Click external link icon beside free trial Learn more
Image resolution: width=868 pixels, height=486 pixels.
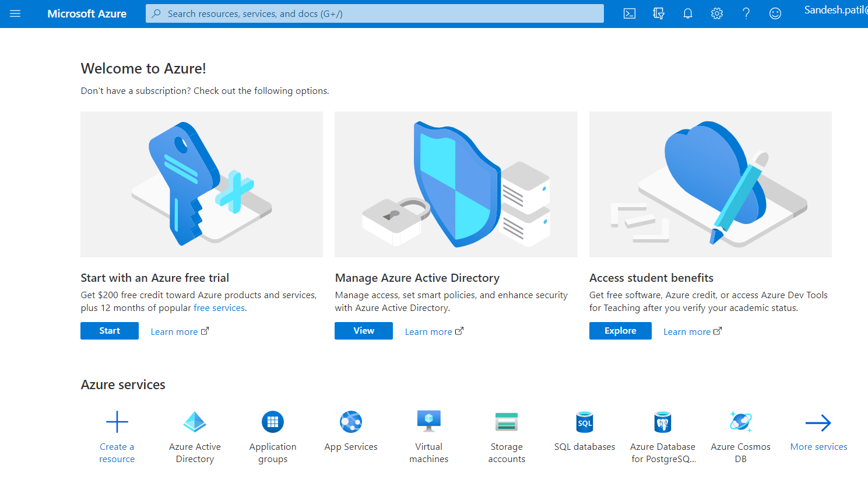[x=205, y=331]
